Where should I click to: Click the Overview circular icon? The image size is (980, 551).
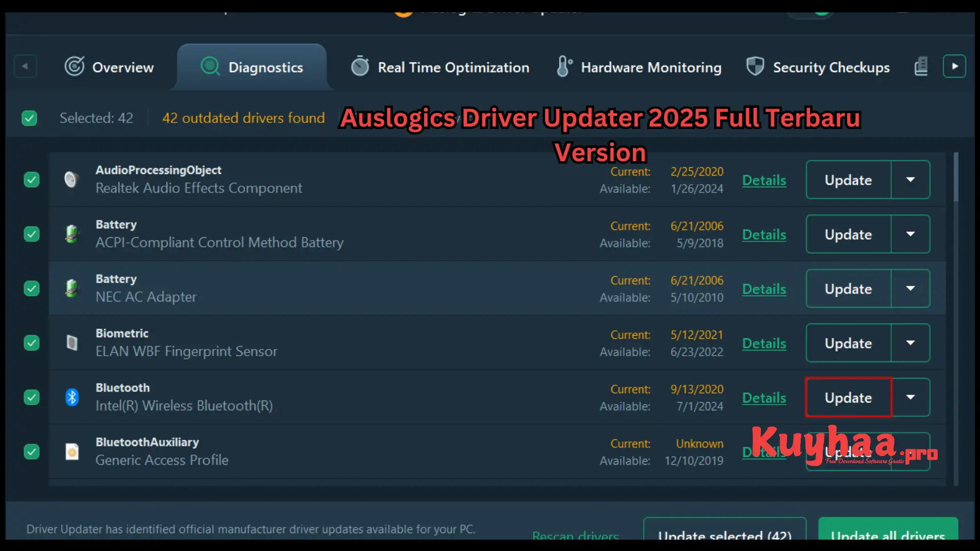(74, 66)
